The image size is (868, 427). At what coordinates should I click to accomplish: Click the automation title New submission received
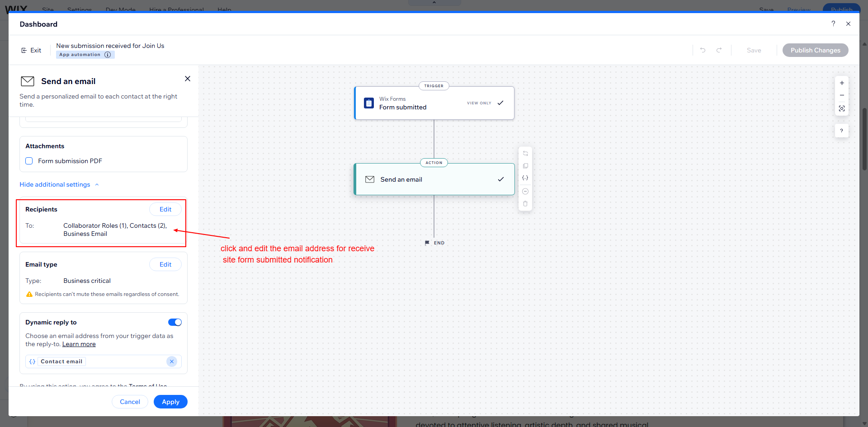(110, 46)
